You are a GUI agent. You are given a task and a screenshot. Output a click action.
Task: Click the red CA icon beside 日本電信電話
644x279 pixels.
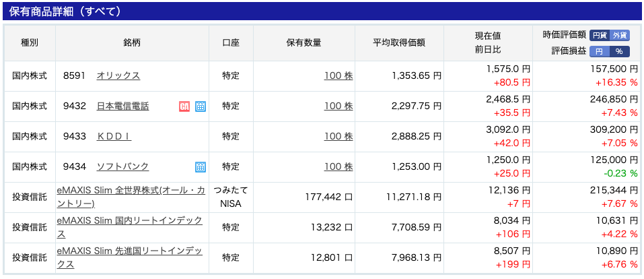[184, 106]
